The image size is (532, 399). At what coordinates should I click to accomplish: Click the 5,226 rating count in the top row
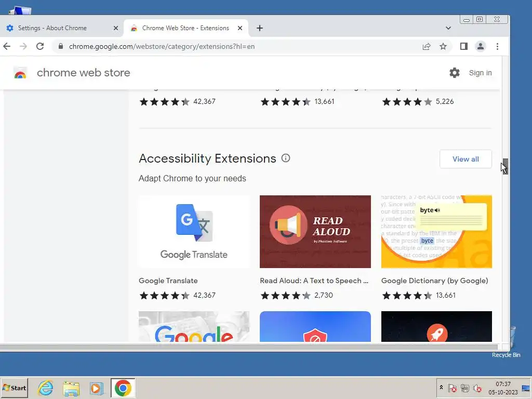click(x=445, y=101)
